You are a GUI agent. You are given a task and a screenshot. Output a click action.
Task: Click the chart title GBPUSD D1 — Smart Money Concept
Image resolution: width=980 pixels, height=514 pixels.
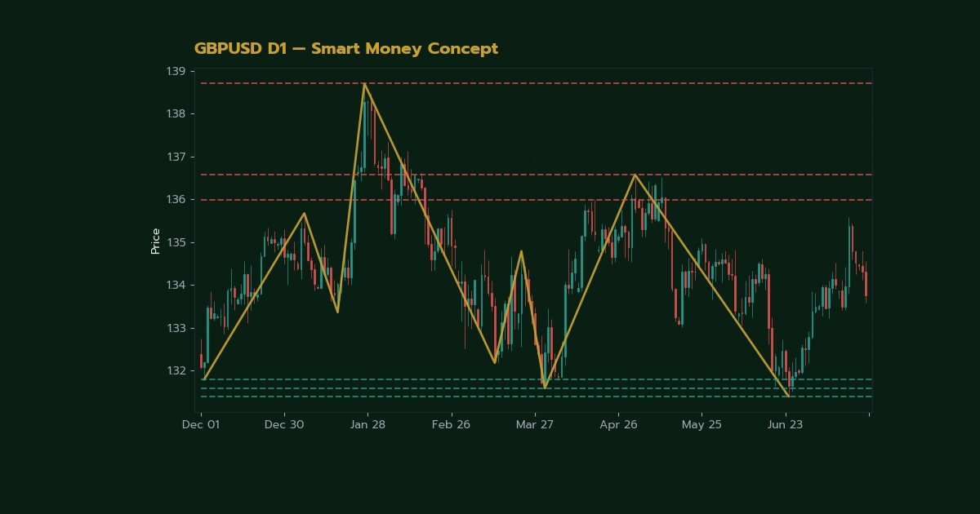[x=346, y=49]
